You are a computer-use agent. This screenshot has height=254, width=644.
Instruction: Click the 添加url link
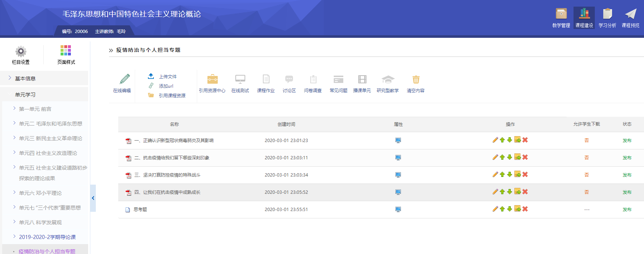click(166, 86)
